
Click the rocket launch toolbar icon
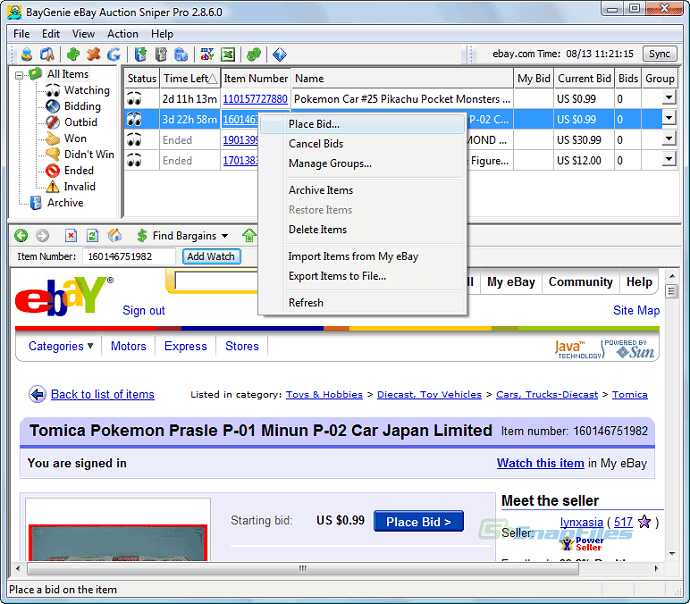click(x=47, y=55)
